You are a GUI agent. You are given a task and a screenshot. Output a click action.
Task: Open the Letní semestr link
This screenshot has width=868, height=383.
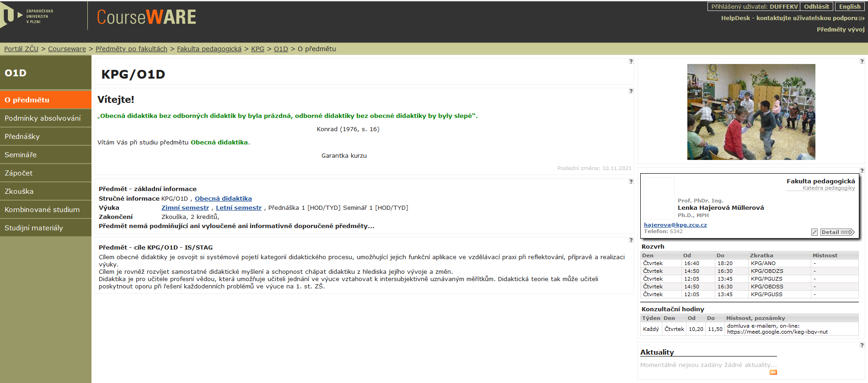239,207
